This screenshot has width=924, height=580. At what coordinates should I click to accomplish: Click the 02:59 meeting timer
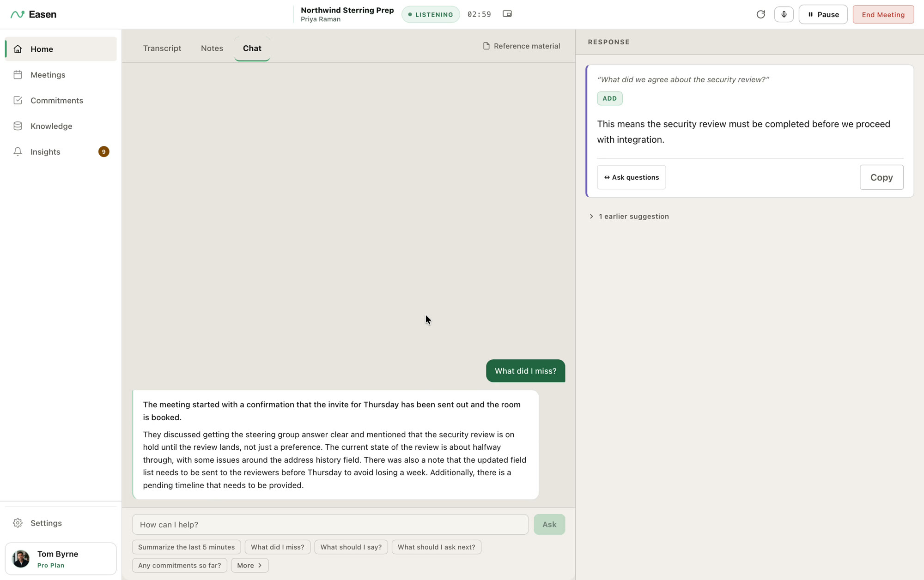pyautogui.click(x=479, y=14)
